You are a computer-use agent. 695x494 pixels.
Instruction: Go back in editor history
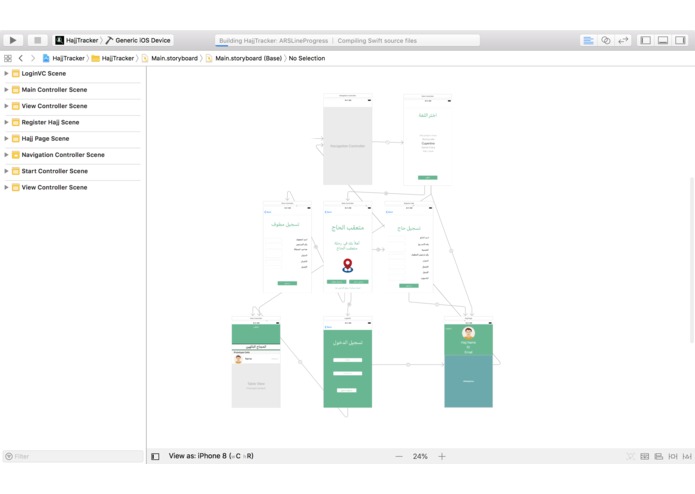[x=20, y=58]
